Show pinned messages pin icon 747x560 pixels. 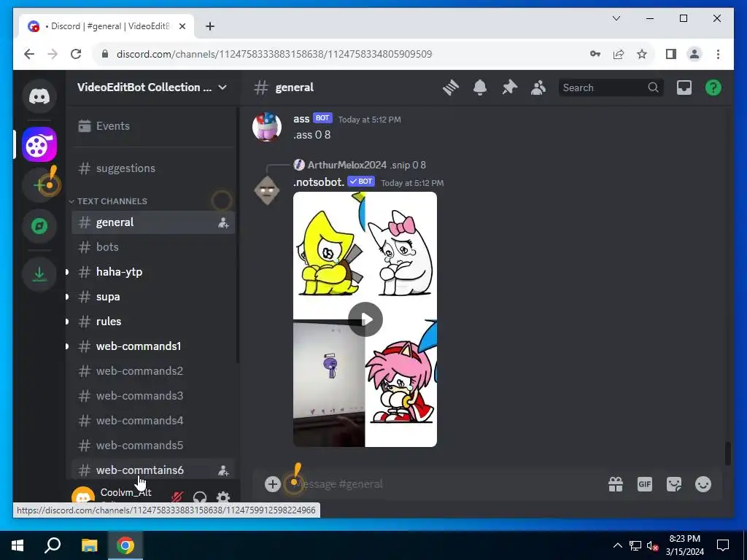509,87
